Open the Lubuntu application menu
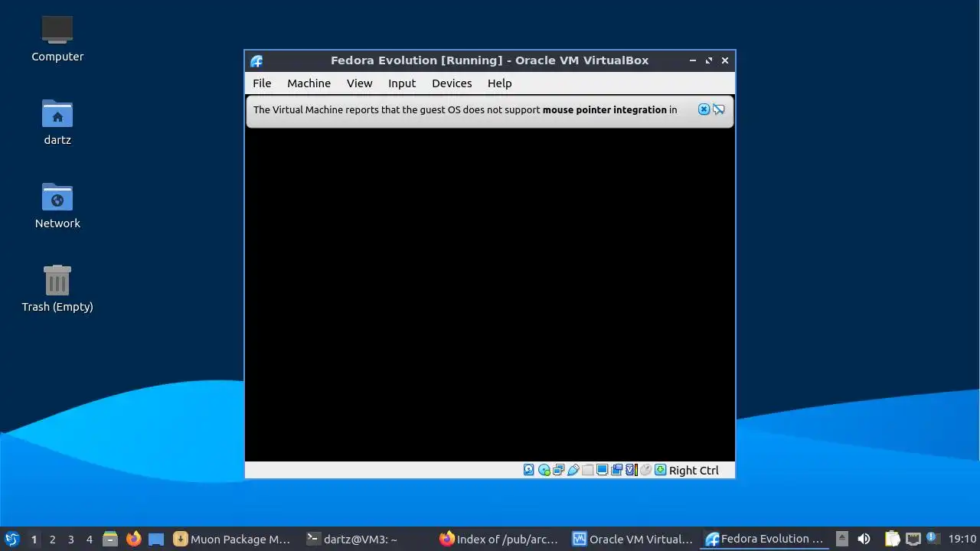 tap(11, 539)
